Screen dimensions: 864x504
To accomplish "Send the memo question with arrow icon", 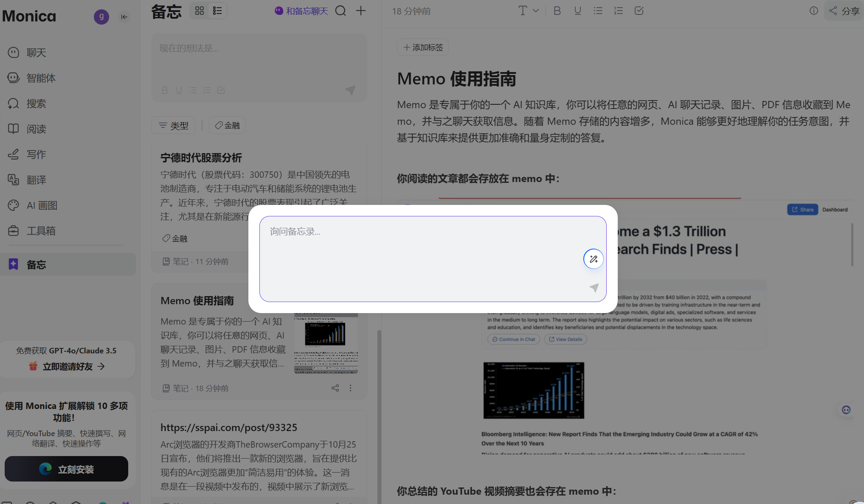I will tap(594, 288).
